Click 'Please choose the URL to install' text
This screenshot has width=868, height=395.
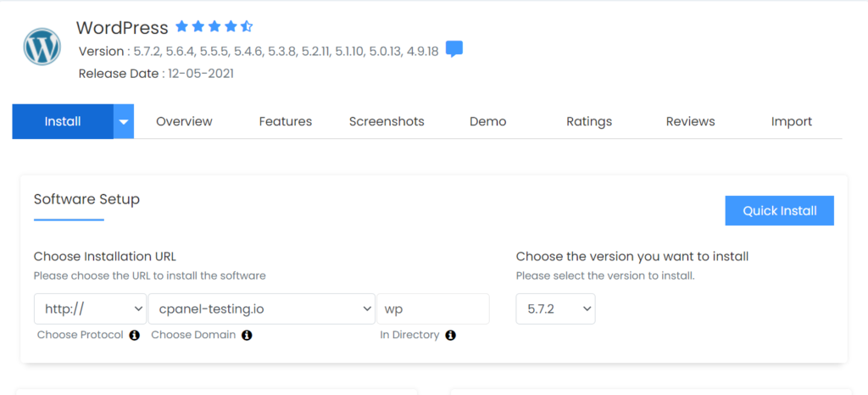[x=149, y=275]
